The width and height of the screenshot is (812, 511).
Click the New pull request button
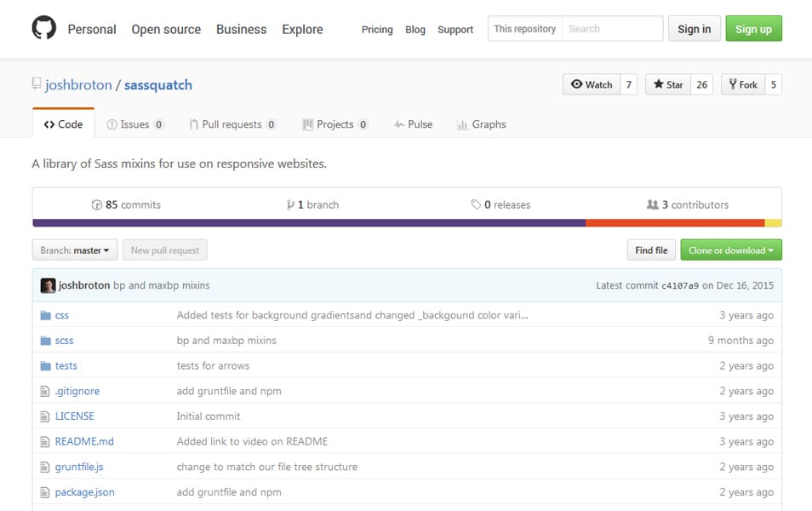click(x=164, y=250)
